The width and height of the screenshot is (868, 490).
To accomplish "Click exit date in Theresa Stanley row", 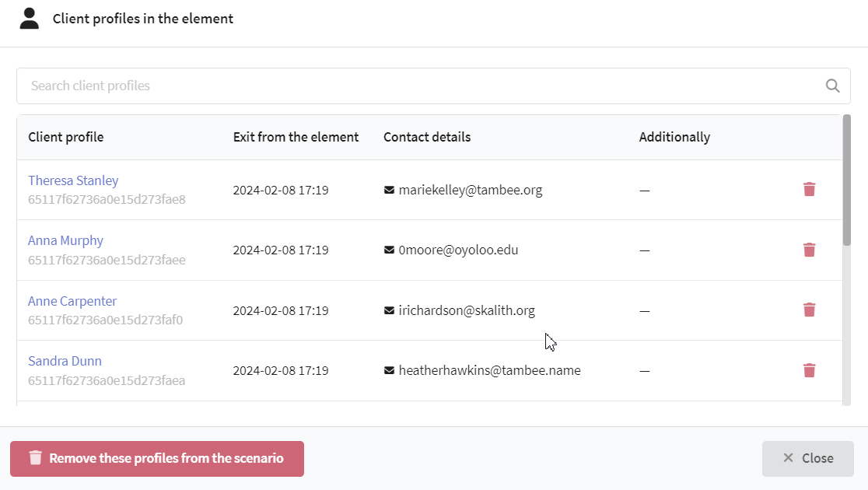I will click(x=281, y=190).
